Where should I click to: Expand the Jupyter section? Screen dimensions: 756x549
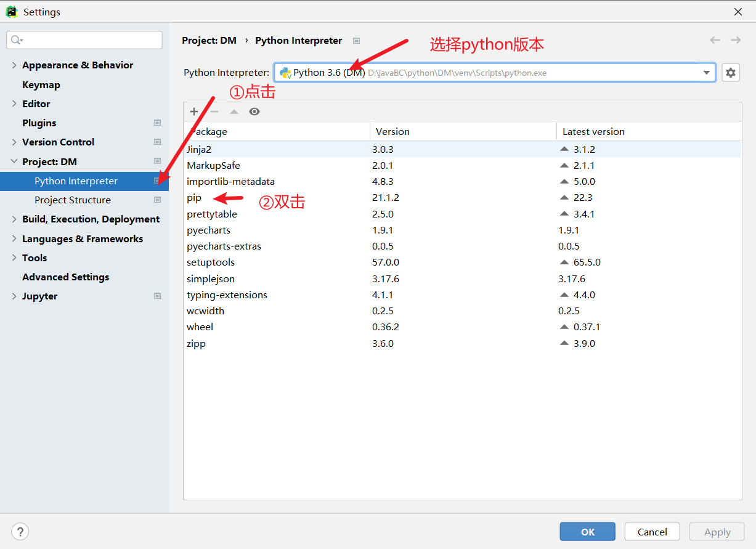coord(14,296)
